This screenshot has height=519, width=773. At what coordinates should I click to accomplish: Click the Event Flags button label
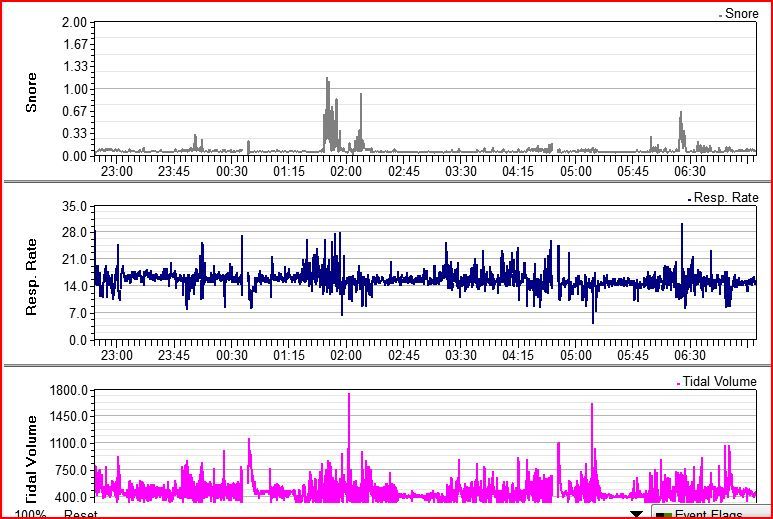[x=708, y=514]
